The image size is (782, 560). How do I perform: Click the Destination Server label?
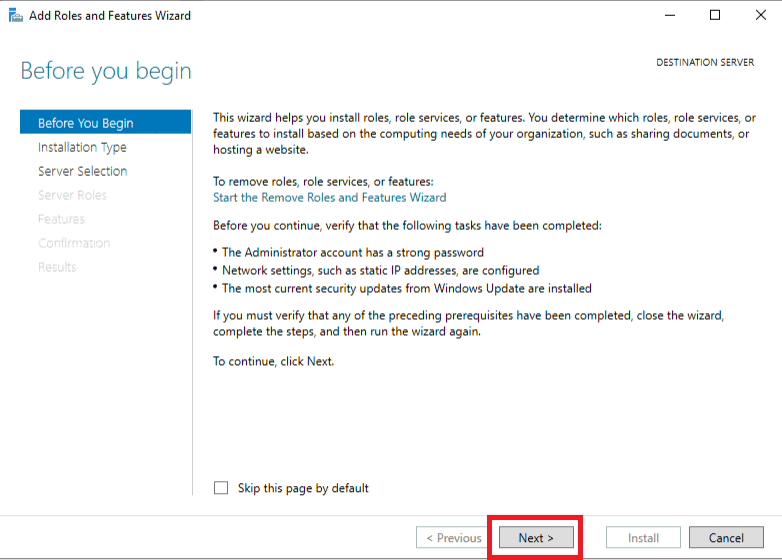click(705, 62)
